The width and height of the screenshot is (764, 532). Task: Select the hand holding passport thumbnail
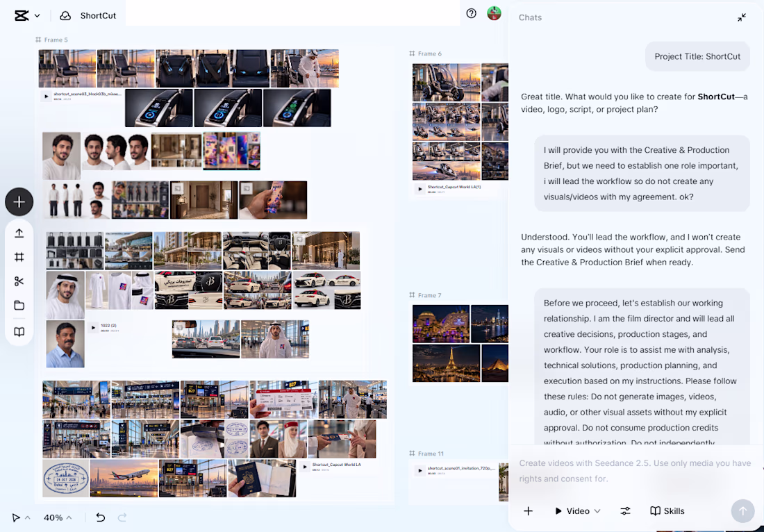(x=262, y=479)
